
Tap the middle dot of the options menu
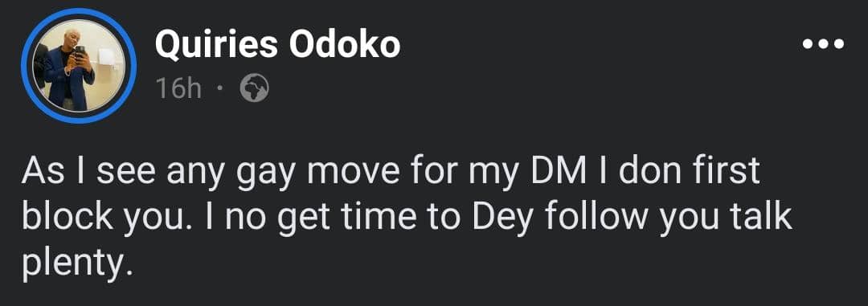(823, 43)
